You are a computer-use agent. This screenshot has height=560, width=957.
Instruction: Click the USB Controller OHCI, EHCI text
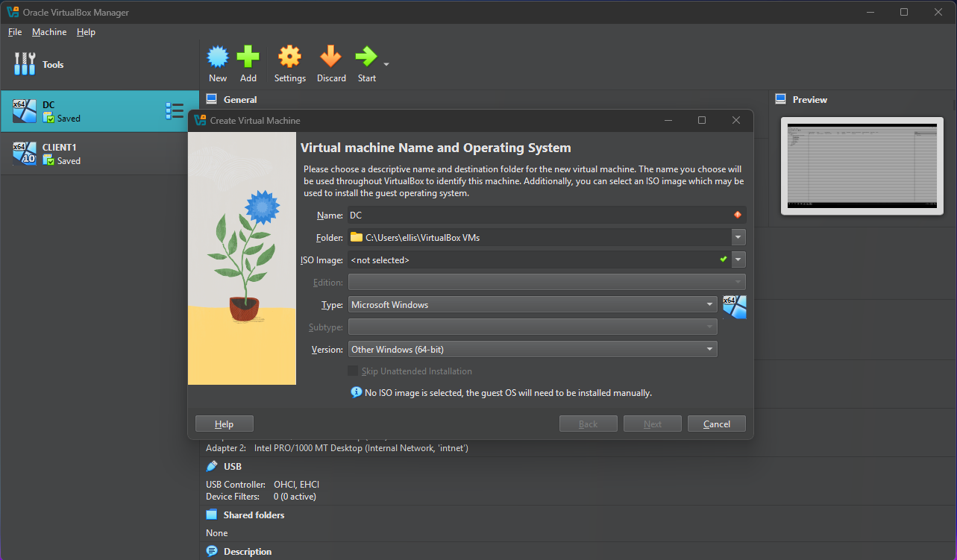point(263,485)
